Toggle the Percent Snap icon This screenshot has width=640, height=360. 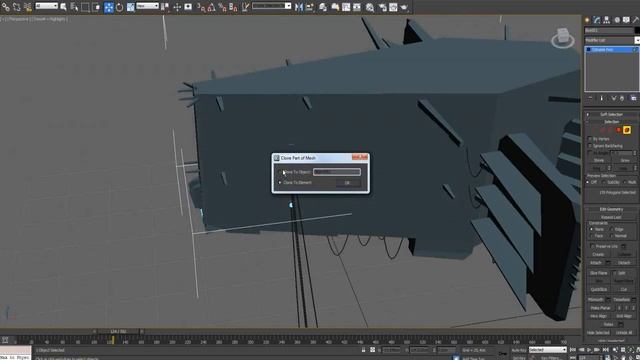(x=222, y=7)
